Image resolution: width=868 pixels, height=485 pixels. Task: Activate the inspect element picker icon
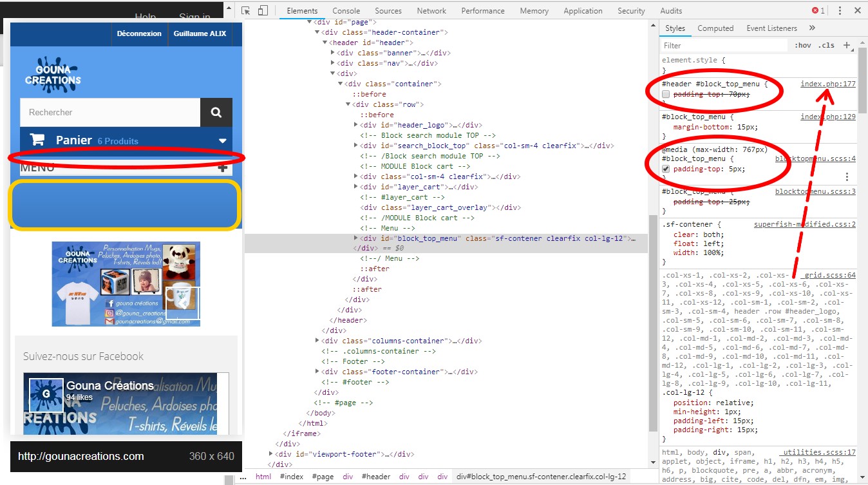(x=246, y=10)
